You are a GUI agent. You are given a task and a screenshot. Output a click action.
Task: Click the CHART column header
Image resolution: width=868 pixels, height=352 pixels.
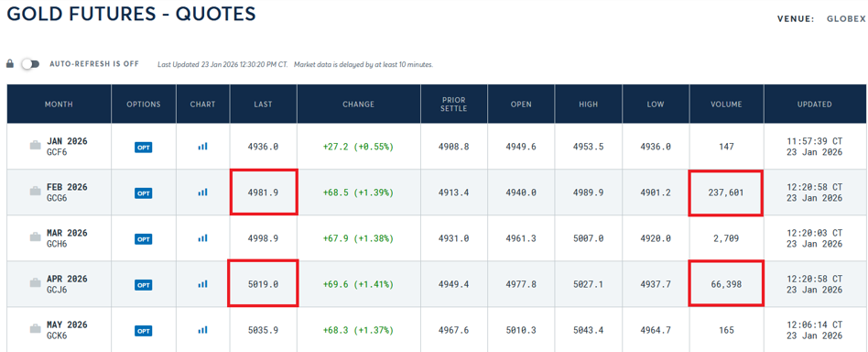coord(202,104)
